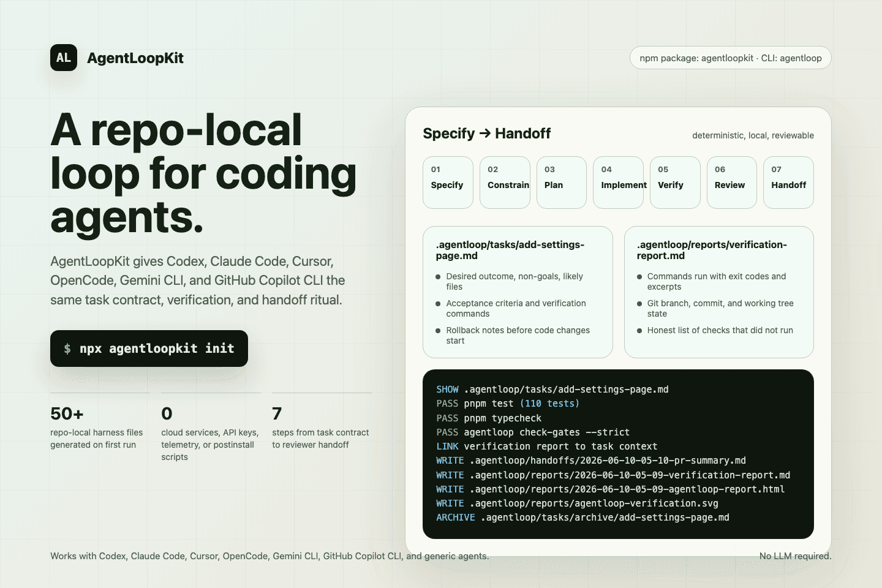This screenshot has height=588, width=882.
Task: Select the 04 Implement step card
Action: 618,183
